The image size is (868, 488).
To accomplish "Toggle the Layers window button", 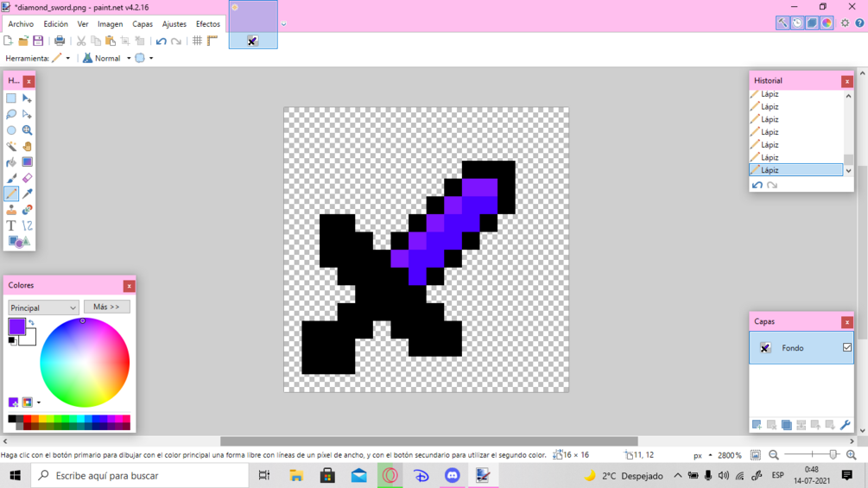I will coord(812,22).
